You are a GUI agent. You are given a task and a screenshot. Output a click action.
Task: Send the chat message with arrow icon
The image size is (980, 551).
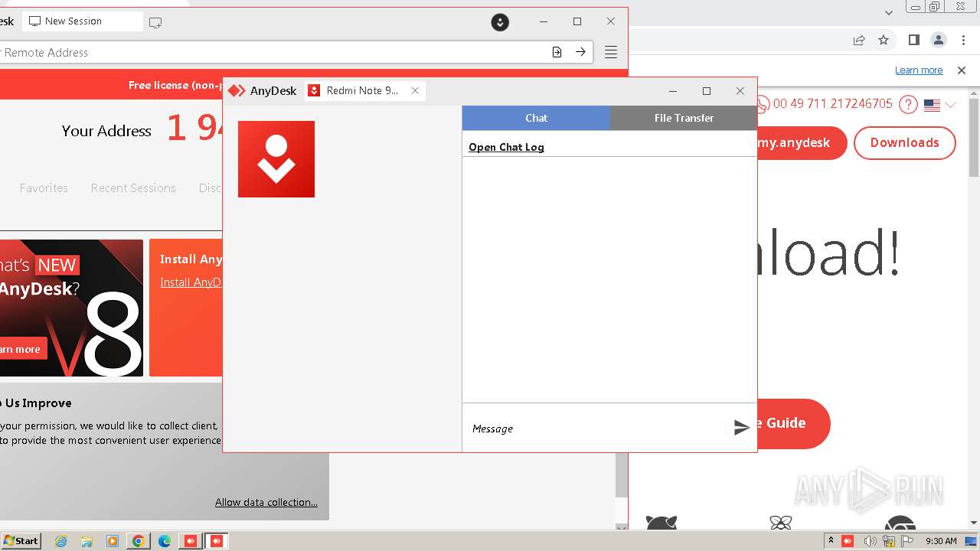tap(741, 428)
